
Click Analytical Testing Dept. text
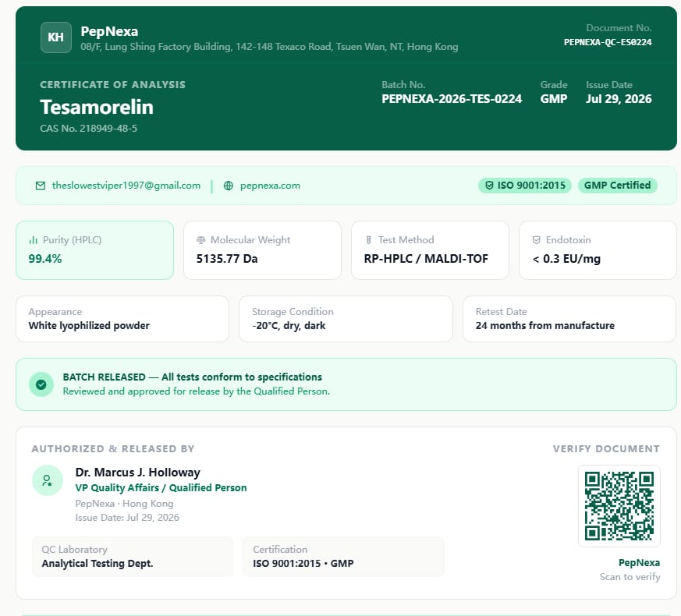(x=98, y=564)
